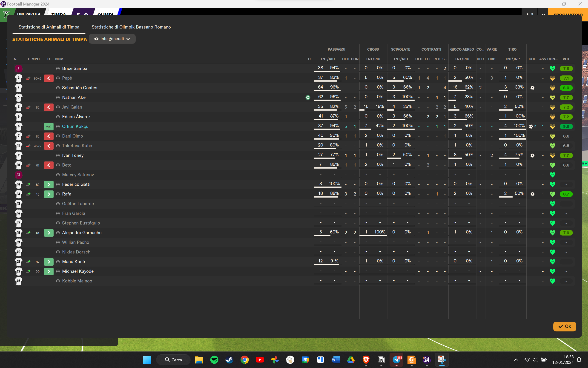Sort players by NOME column header

click(60, 59)
